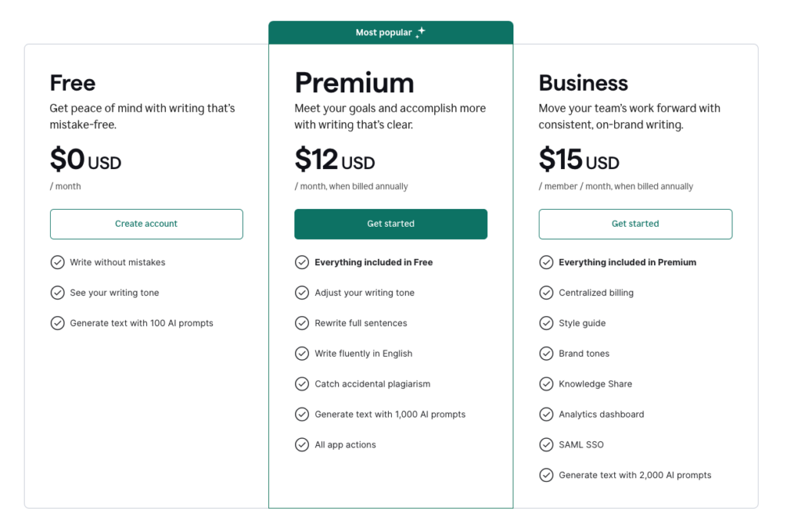787x532 pixels.
Task: Click the Business plan heading
Action: pos(583,83)
